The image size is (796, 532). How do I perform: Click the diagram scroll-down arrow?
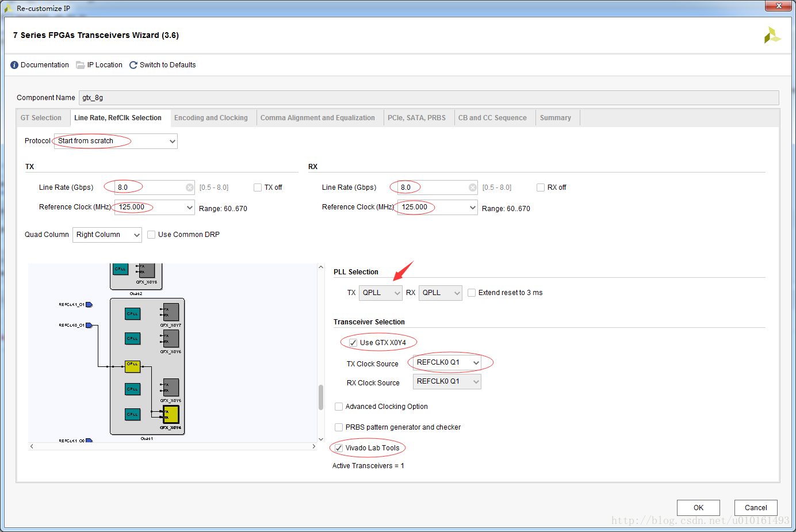click(321, 438)
